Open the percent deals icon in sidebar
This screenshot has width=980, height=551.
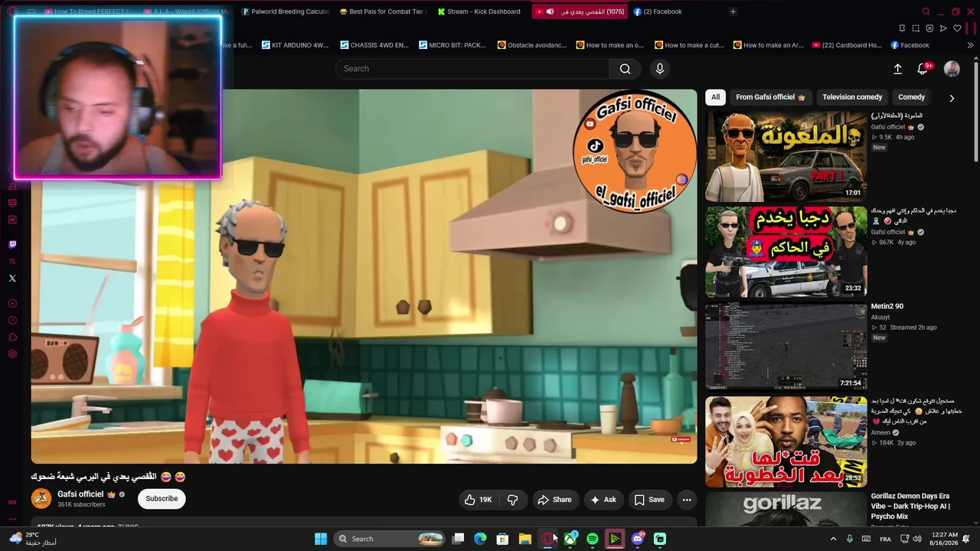pos(12,262)
